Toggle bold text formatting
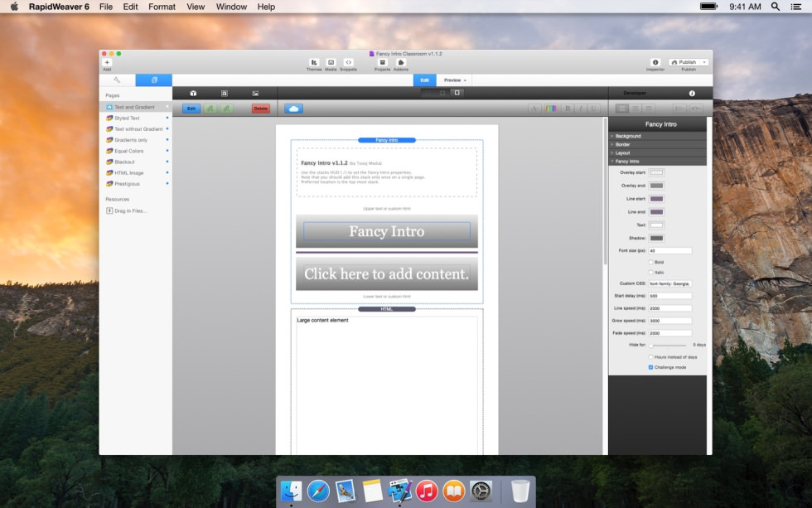Screen dimensions: 812x508 coord(568,109)
